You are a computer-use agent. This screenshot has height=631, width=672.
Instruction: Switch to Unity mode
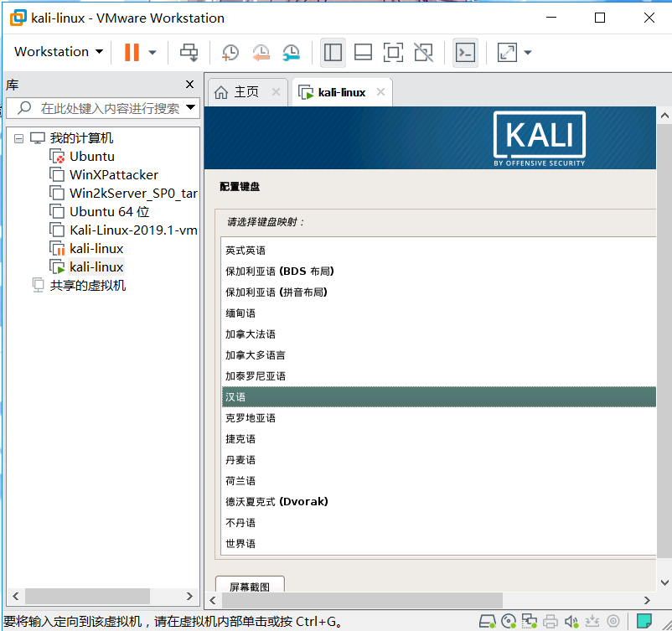pos(423,52)
